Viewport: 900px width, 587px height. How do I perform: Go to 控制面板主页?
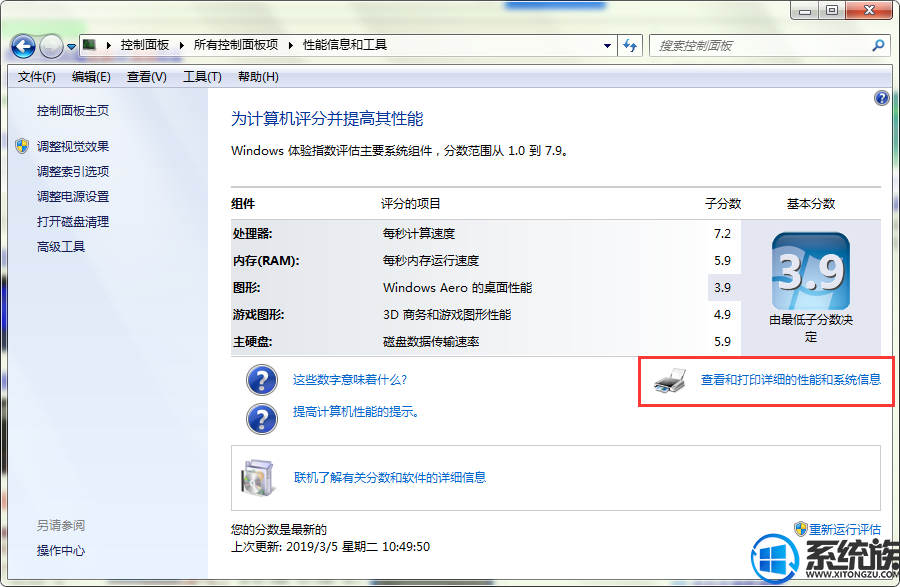tap(73, 111)
